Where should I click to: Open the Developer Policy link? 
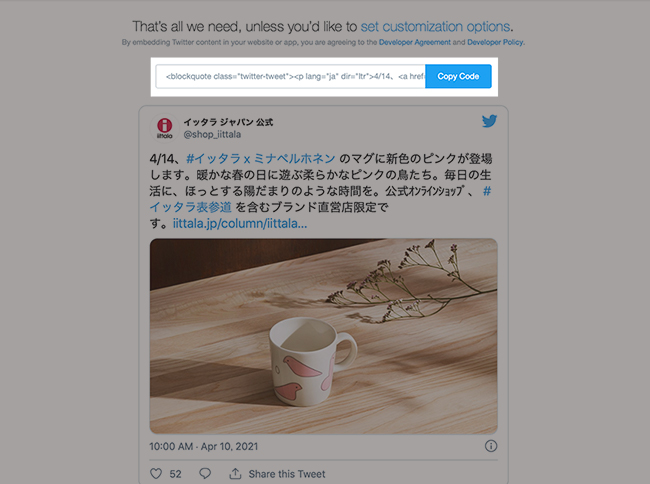coord(495,42)
